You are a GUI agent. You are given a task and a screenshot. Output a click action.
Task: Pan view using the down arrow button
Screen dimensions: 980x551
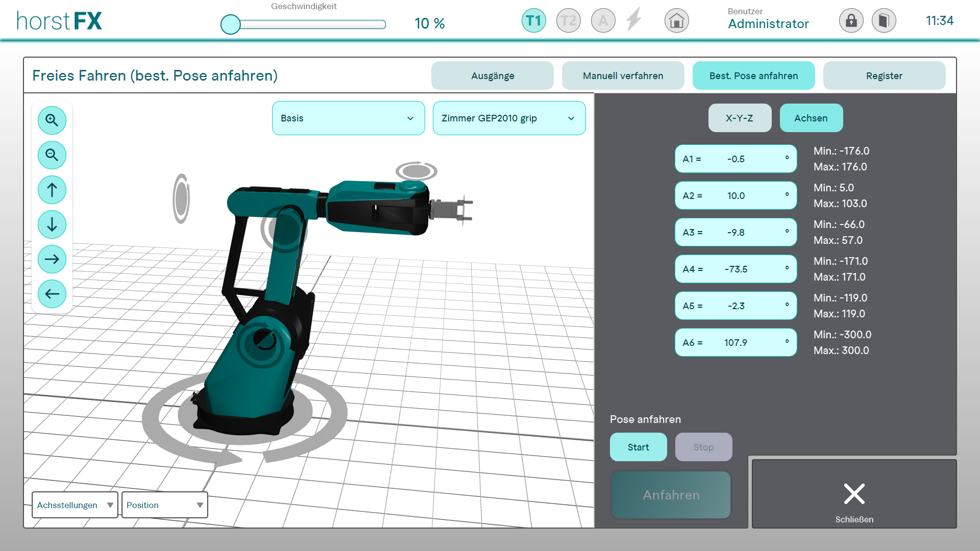coord(52,224)
